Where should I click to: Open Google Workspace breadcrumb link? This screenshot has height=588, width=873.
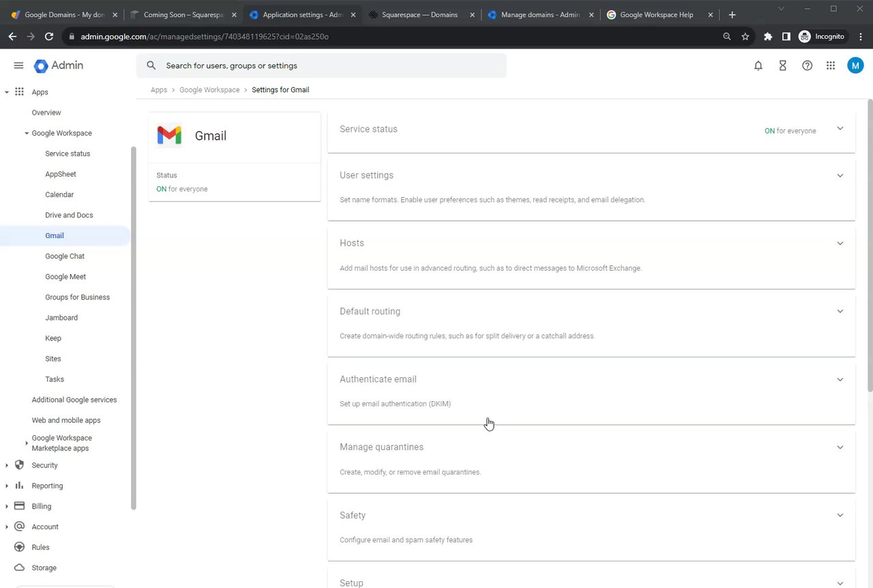pos(209,90)
